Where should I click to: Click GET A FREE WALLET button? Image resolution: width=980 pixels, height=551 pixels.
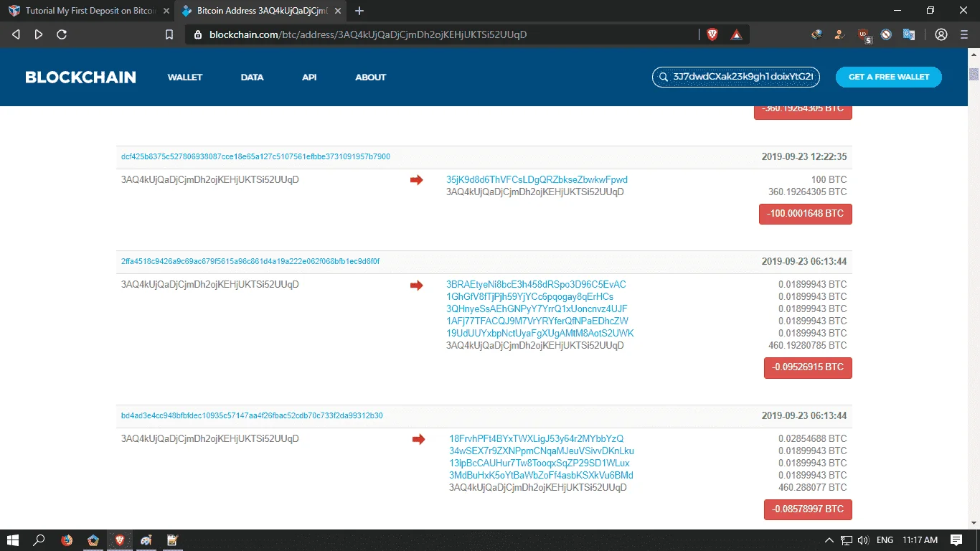pyautogui.click(x=889, y=77)
